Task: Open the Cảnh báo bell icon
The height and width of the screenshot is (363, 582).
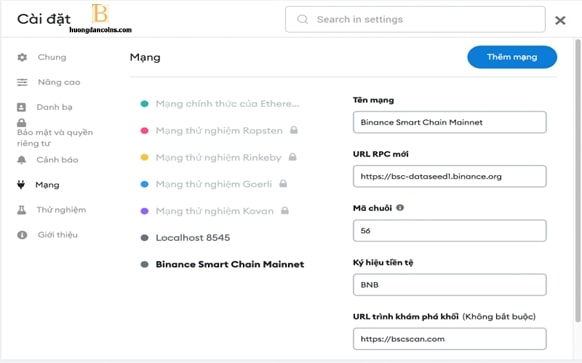Action: click(x=22, y=160)
